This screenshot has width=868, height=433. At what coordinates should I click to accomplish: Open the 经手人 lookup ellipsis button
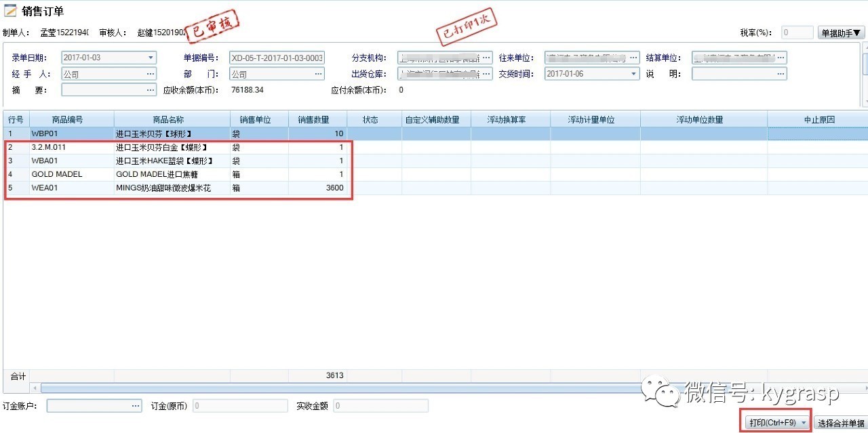click(x=151, y=74)
